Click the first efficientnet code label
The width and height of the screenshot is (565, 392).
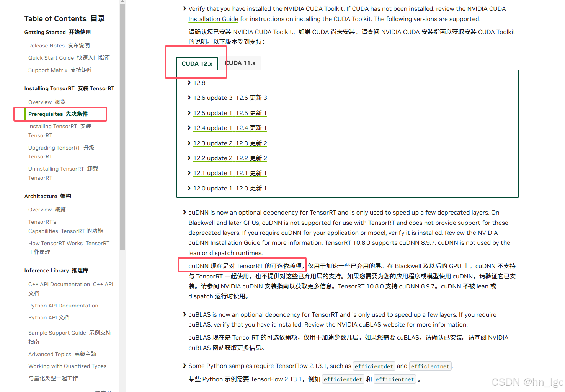(430, 366)
